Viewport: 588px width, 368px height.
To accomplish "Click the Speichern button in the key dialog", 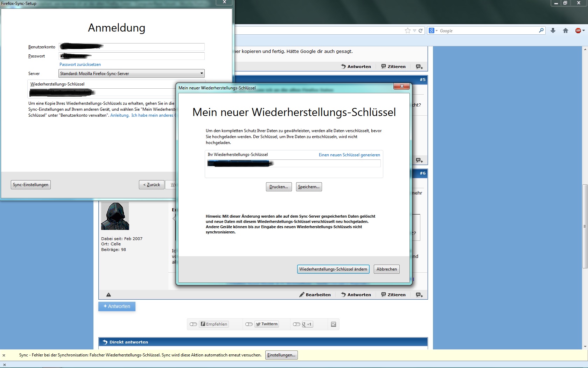I will 309,187.
